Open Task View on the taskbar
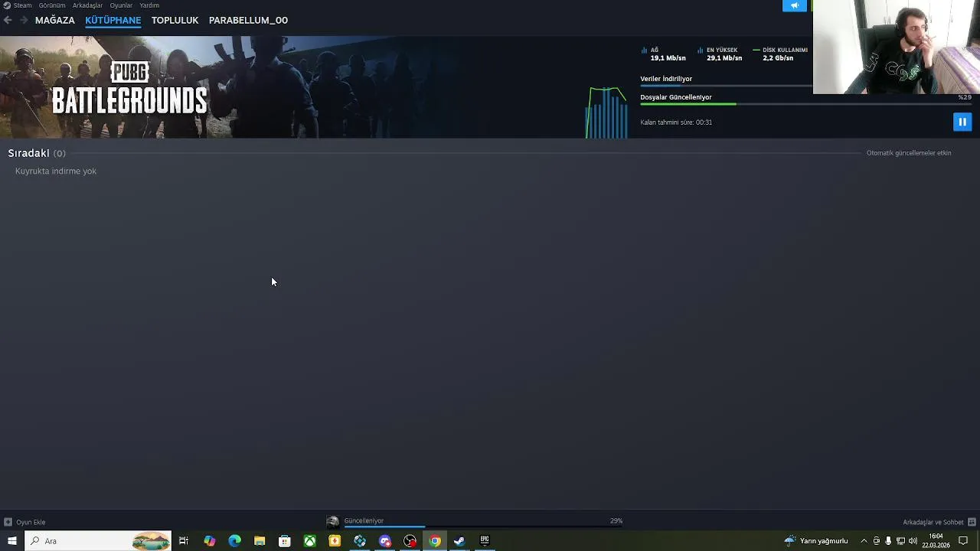Screen dimensions: 980x551 (184, 541)
